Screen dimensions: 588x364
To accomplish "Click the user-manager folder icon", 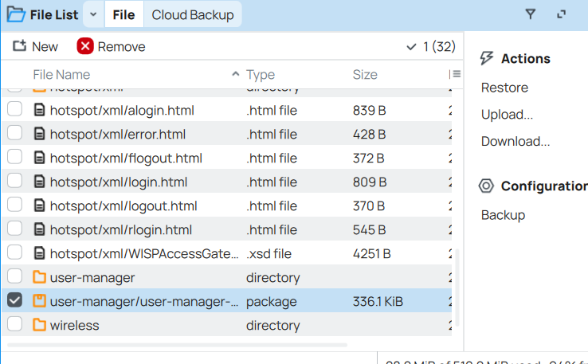I will (39, 277).
